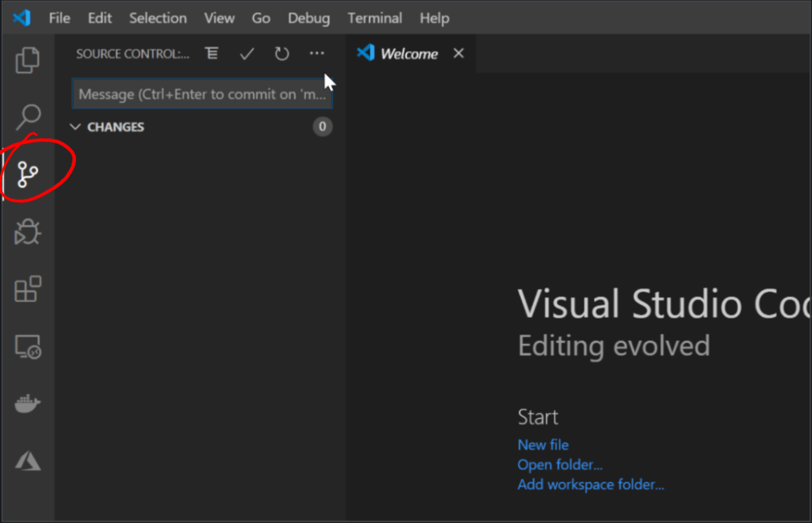Open the Selection menu

point(158,18)
